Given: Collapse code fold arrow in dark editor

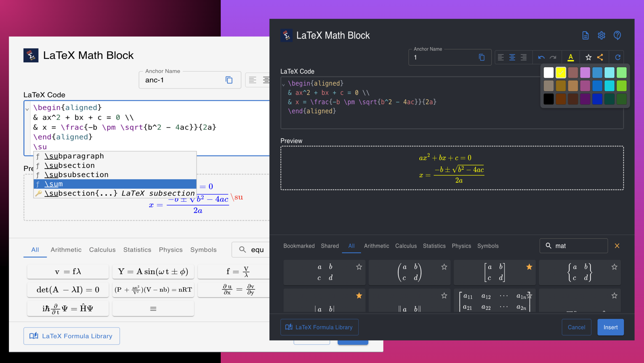Looking at the screenshot, I should (283, 84).
